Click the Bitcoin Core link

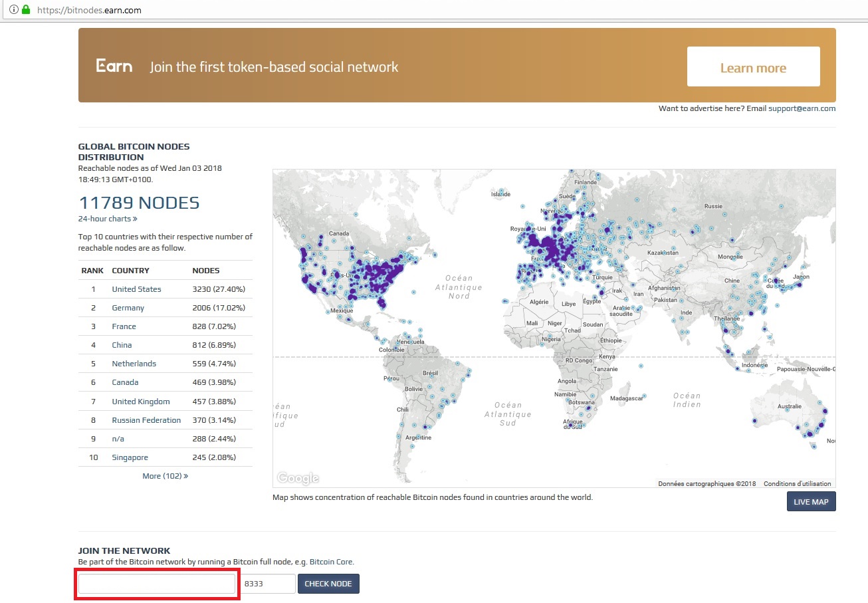click(x=331, y=562)
